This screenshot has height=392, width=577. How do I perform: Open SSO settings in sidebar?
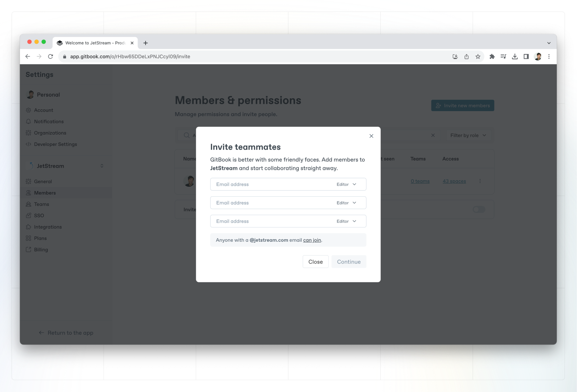[x=39, y=216]
